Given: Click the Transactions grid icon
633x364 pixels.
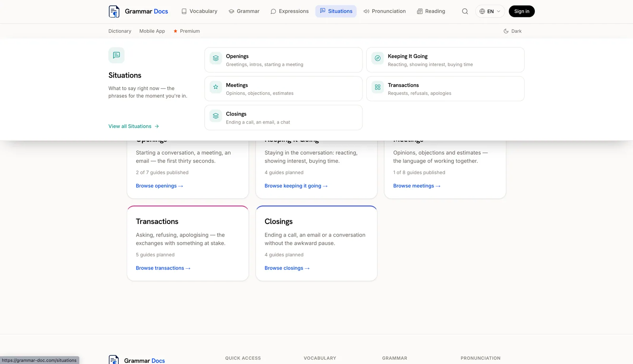Looking at the screenshot, I should tap(377, 87).
